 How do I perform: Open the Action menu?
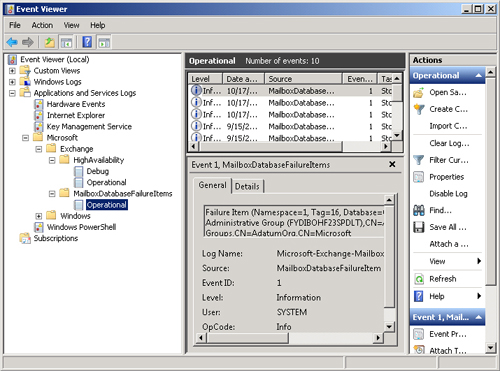point(42,25)
